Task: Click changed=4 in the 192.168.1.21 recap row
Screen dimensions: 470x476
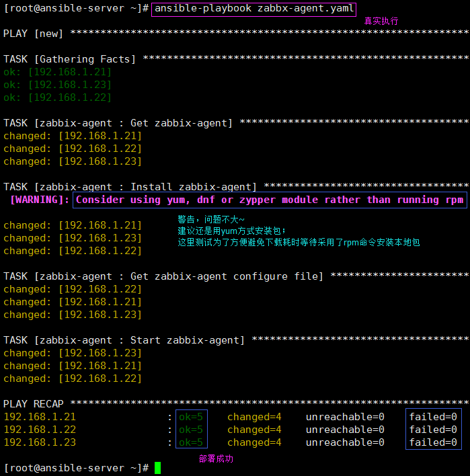Action: tap(254, 417)
